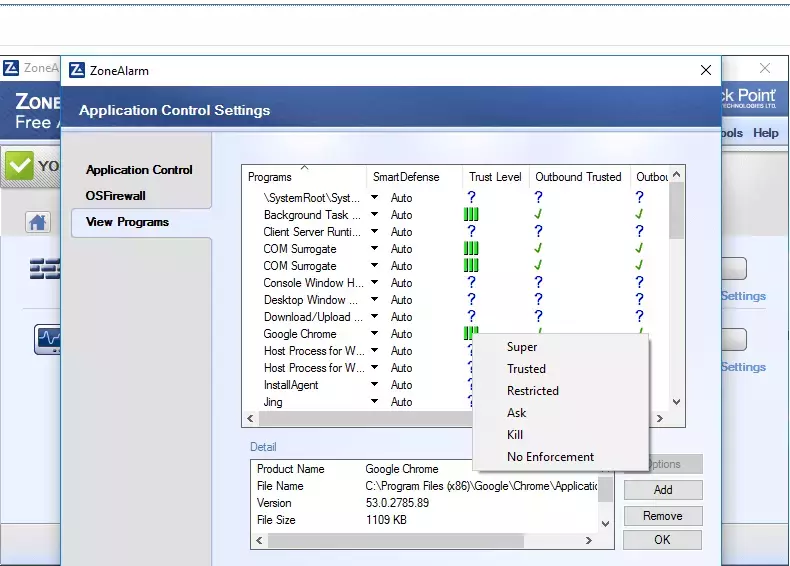Open SmartDefense dropdown for InstallAgent
The height and width of the screenshot is (566, 790).
coord(374,385)
